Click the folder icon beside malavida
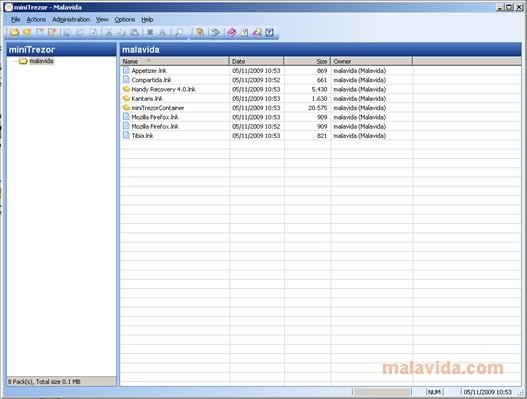The image size is (527, 399). [23, 61]
